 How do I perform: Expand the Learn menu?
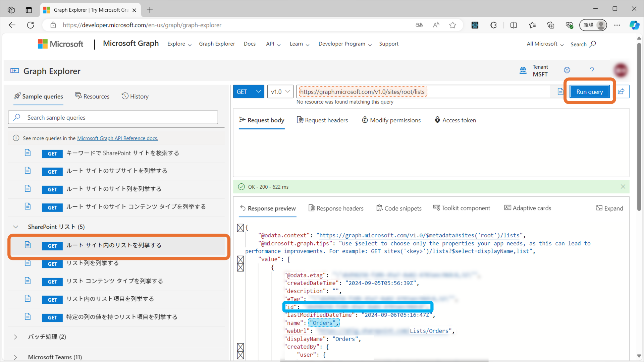click(299, 44)
